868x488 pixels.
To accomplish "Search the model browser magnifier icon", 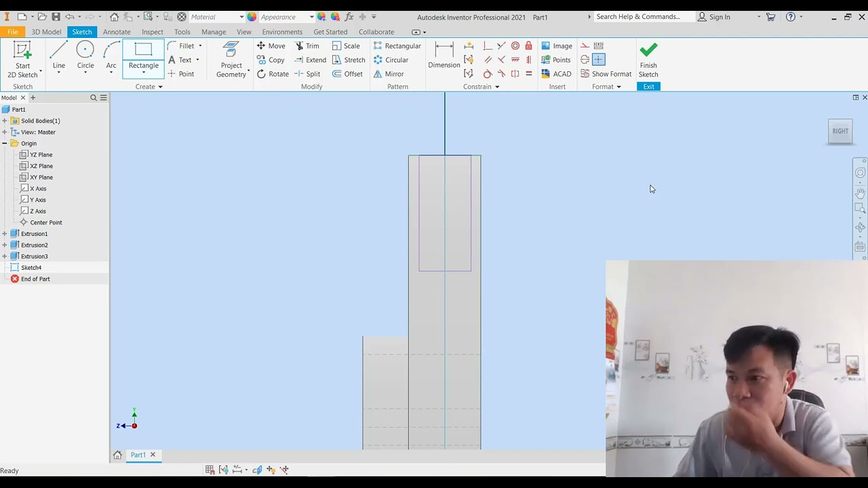I will click(x=94, y=98).
